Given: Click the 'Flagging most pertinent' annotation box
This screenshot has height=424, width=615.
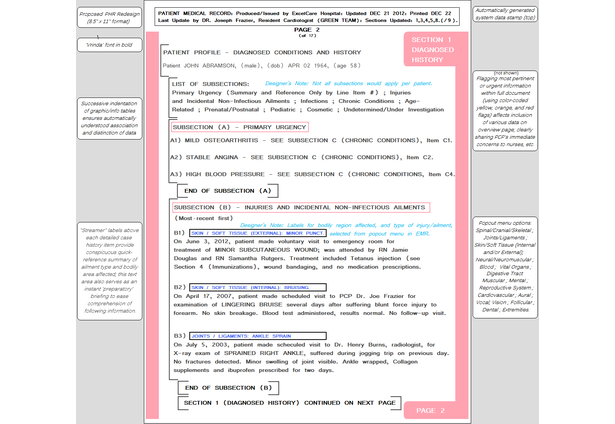Looking at the screenshot, I should pos(505,111).
